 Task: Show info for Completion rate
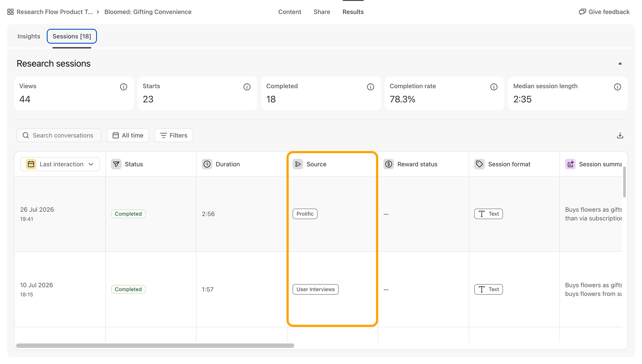pos(494,87)
